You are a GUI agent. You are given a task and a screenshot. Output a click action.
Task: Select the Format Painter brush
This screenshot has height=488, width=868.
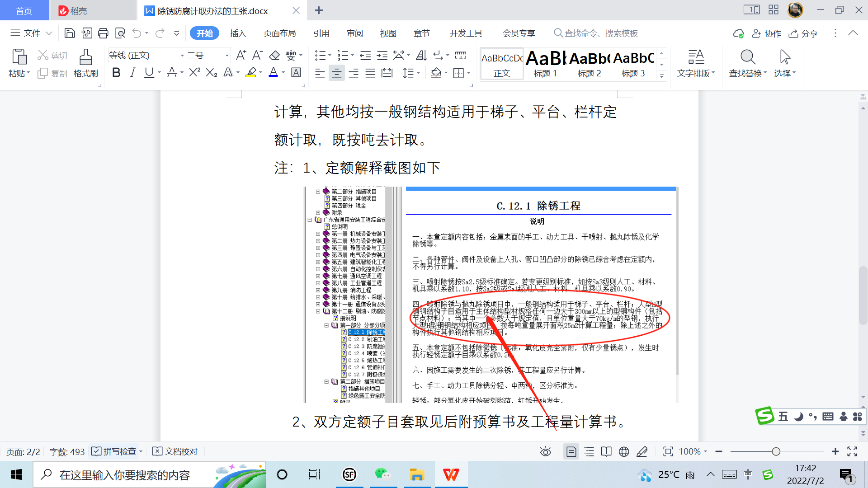coord(85,57)
